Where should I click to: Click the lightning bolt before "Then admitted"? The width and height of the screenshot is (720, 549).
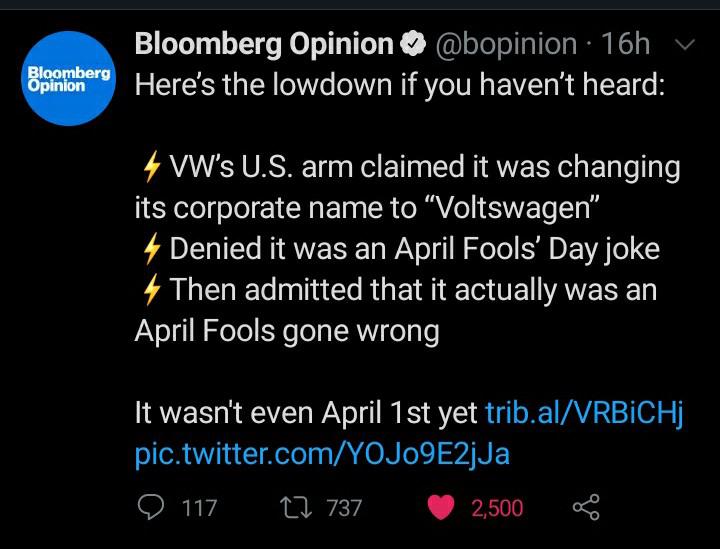149,290
